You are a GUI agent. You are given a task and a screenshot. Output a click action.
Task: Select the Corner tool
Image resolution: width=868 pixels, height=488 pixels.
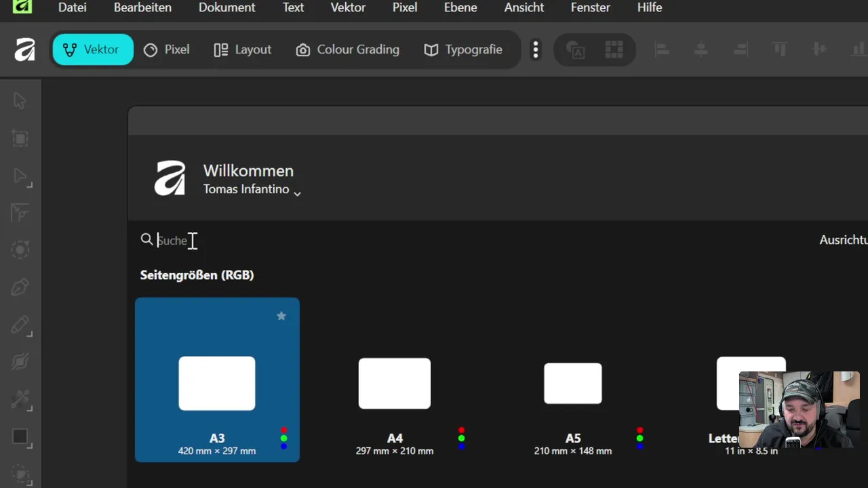pyautogui.click(x=20, y=213)
